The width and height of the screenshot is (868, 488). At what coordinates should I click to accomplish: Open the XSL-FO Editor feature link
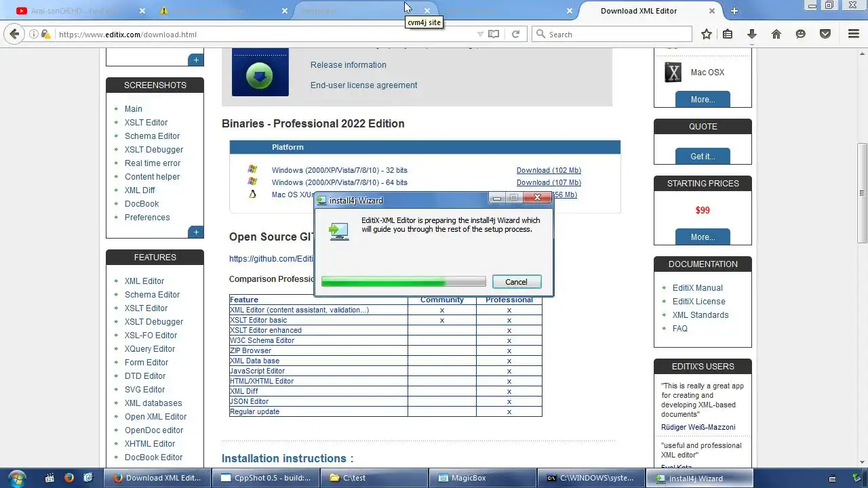(151, 335)
